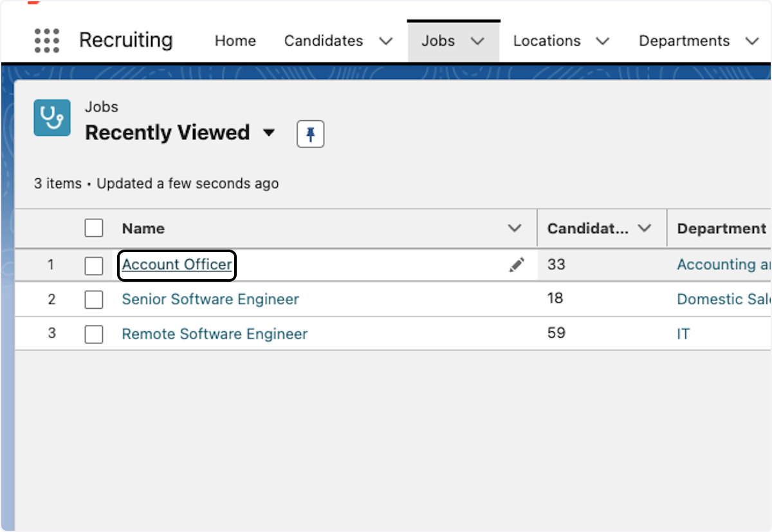Pin the Recently Viewed list view
772x532 pixels.
pyautogui.click(x=310, y=134)
